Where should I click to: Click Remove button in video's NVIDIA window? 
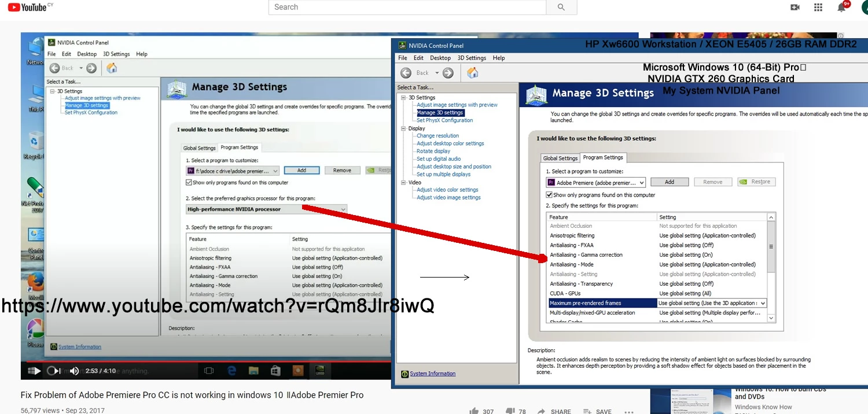coord(342,170)
